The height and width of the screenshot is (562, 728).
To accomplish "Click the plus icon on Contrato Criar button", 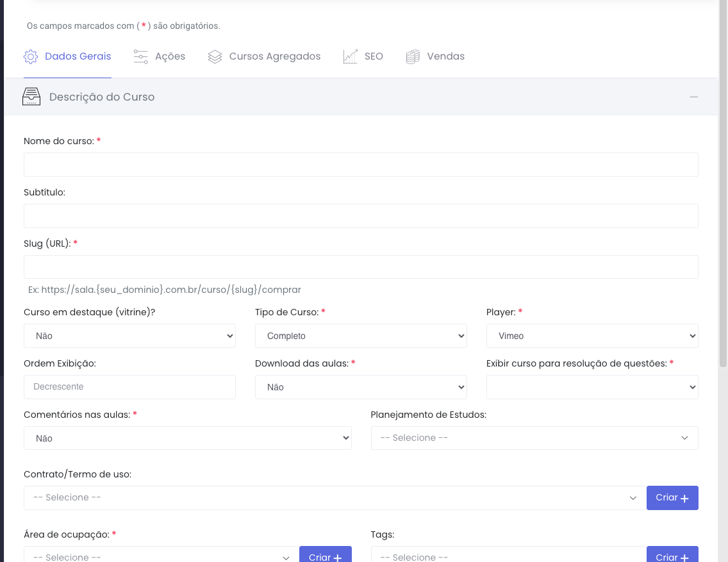I will pos(684,499).
